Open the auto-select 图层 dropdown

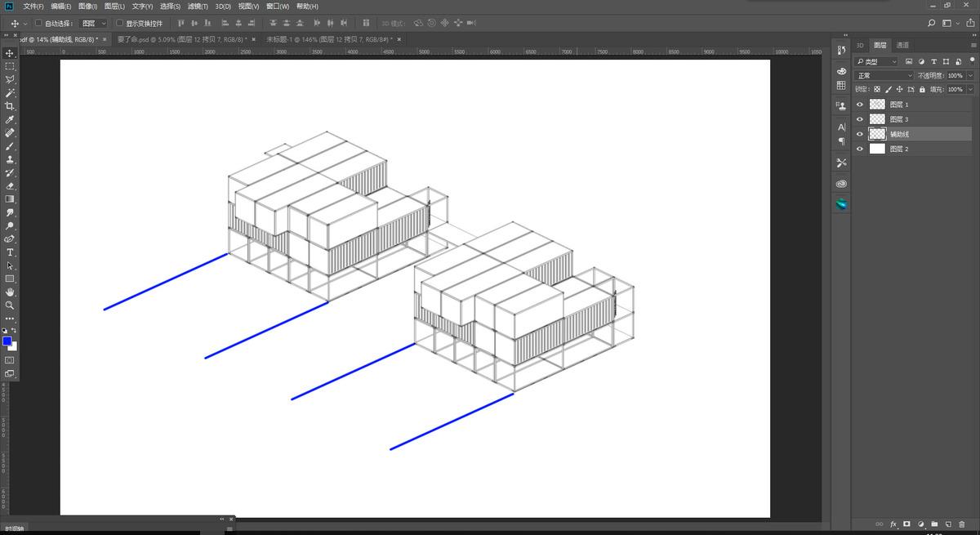94,23
